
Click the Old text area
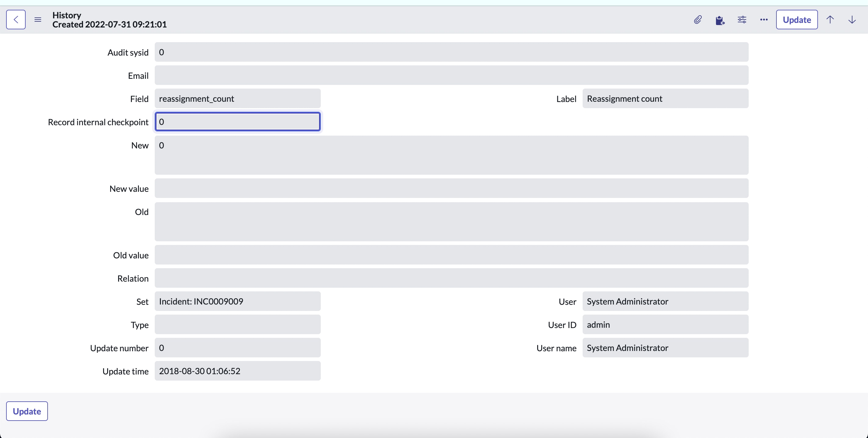coord(451,221)
